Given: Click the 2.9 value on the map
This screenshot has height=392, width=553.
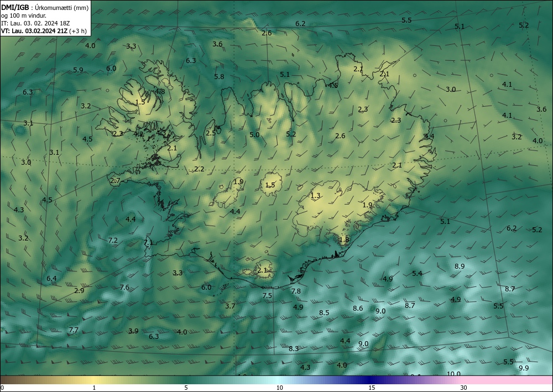Looking at the screenshot, I should click(x=79, y=291).
